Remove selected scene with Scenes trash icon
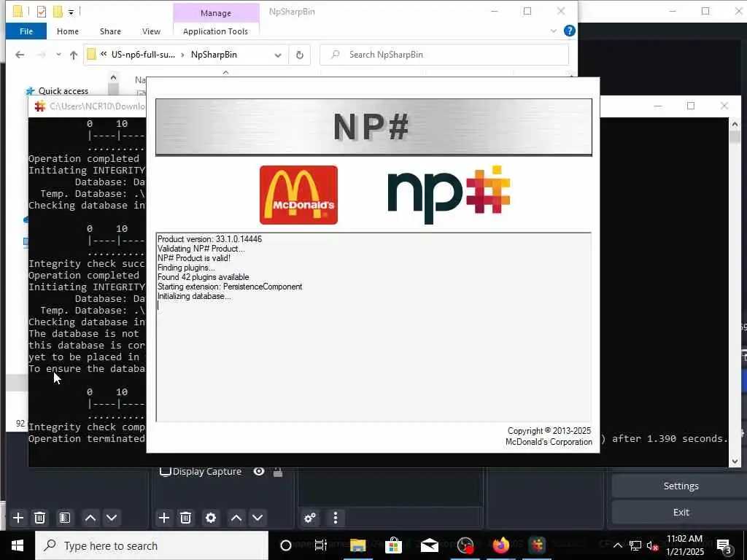This screenshot has height=560, width=747. click(x=40, y=518)
